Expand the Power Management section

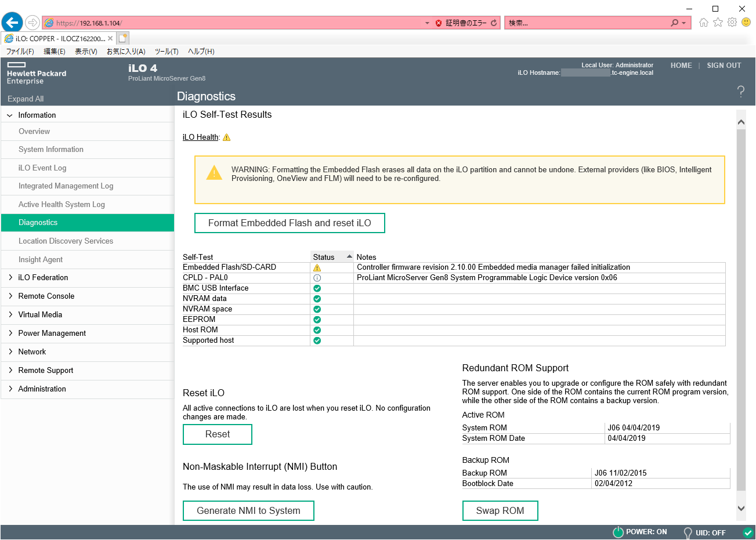point(10,334)
